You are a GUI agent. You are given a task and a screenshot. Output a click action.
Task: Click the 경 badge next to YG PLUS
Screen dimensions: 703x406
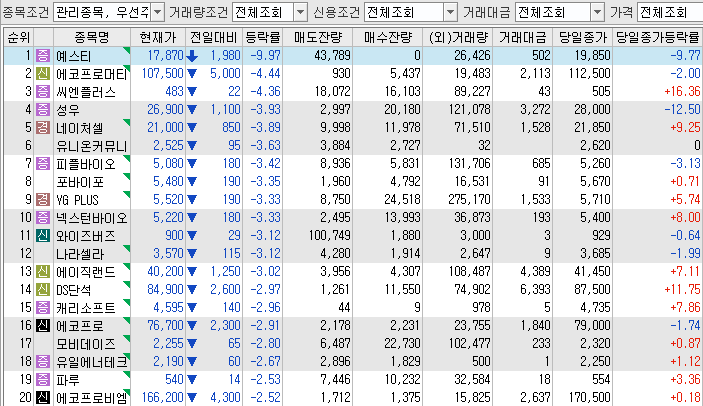43,199
